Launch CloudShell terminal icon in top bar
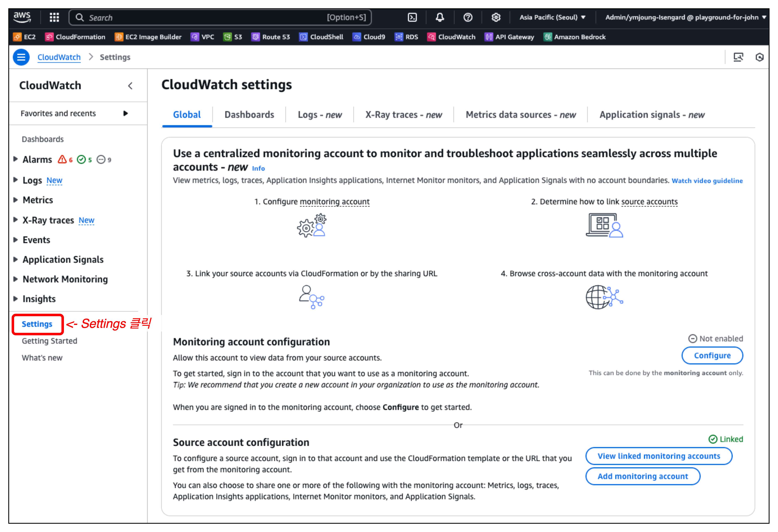The width and height of the screenshot is (778, 532). (x=412, y=17)
